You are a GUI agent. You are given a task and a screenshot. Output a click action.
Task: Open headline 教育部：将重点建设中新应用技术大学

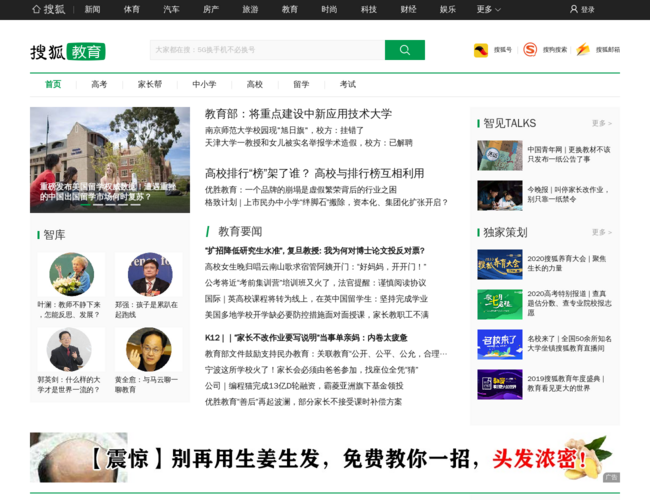tap(298, 114)
